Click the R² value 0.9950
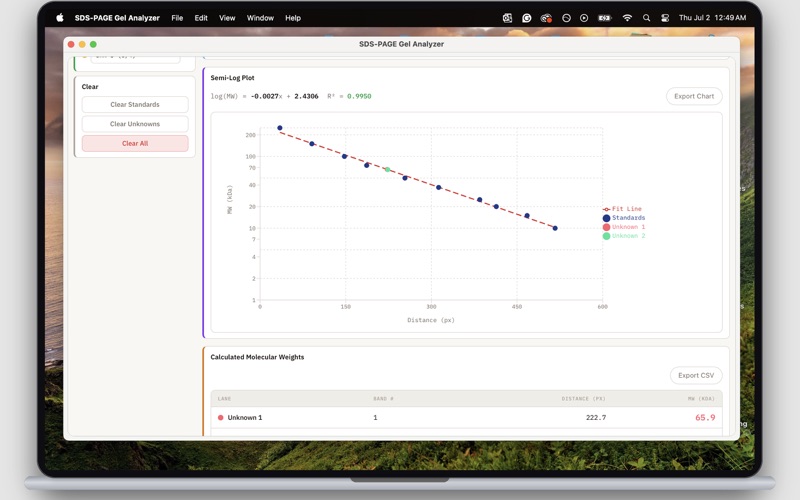800x500 pixels. (359, 96)
